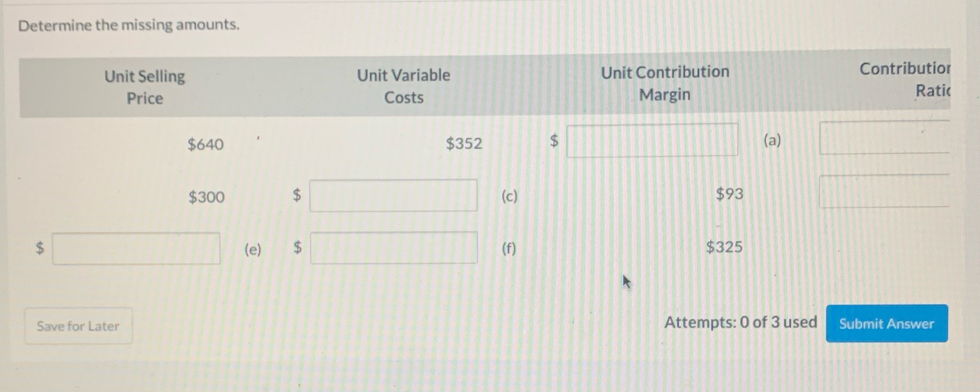The height and width of the screenshot is (392, 980).
Task: Click input field (c) for Unit Variable Costs
Action: coord(394,195)
